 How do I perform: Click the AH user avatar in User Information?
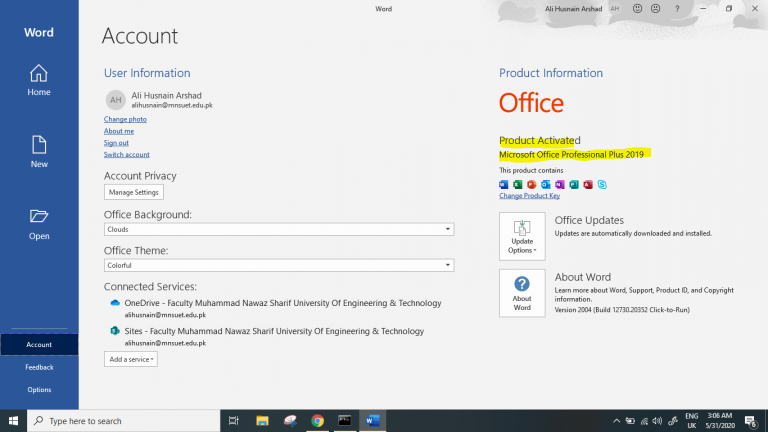(x=116, y=100)
